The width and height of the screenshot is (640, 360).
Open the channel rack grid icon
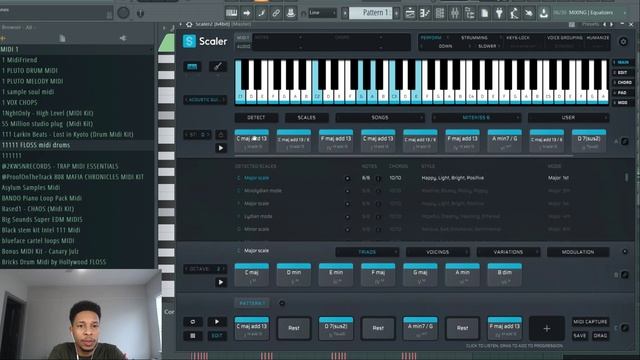(x=440, y=13)
